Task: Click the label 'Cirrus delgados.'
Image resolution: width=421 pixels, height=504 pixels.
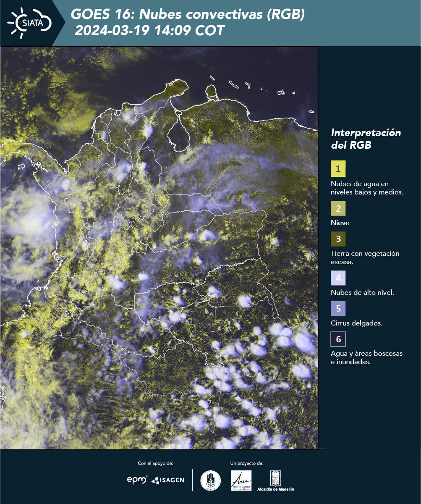Action: tap(356, 323)
